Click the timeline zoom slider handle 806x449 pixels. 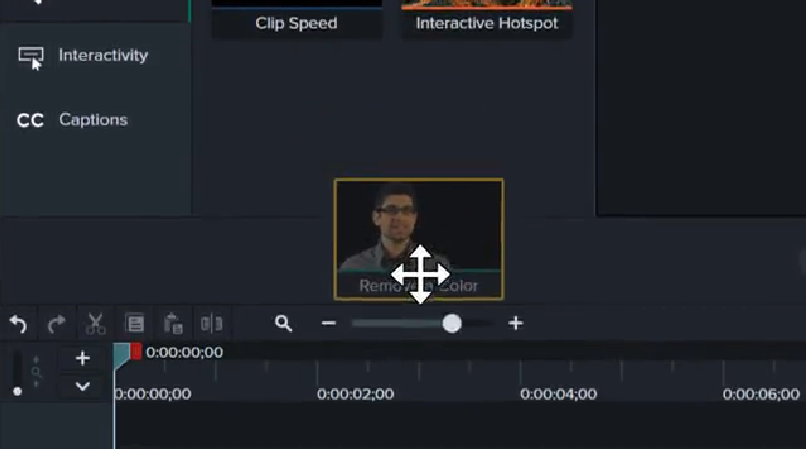click(452, 324)
